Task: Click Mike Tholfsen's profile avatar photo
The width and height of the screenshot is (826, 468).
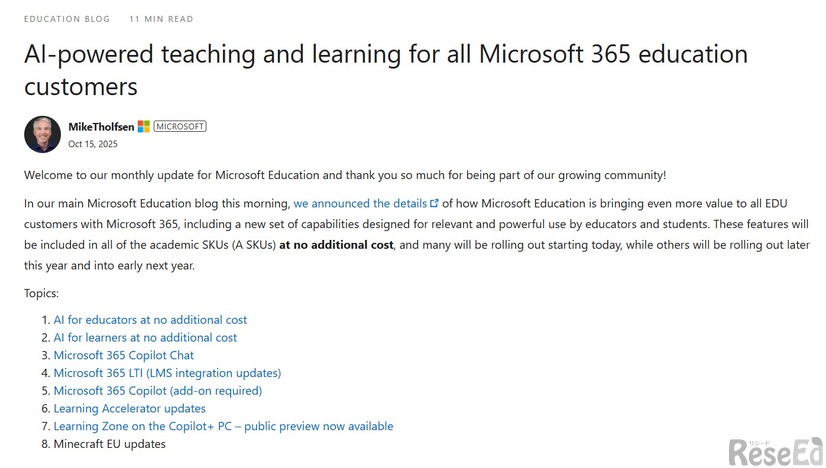Action: pos(42,134)
